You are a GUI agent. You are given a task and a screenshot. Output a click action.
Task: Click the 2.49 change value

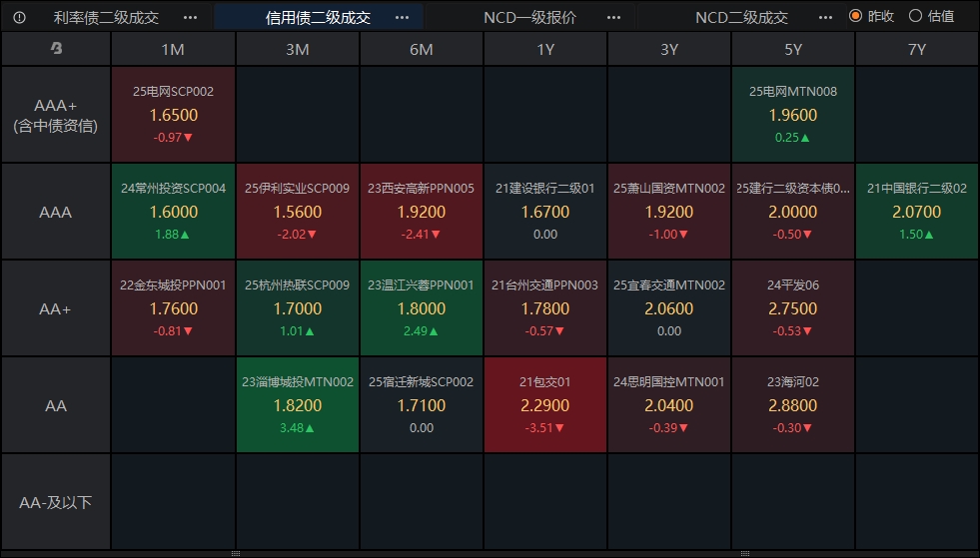(416, 331)
